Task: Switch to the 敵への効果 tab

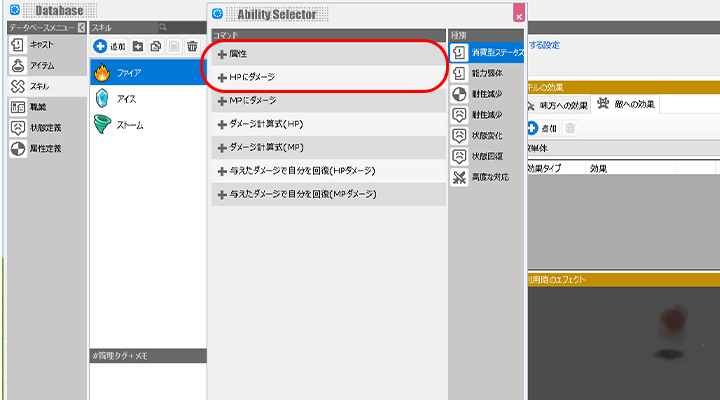Action: click(626, 103)
